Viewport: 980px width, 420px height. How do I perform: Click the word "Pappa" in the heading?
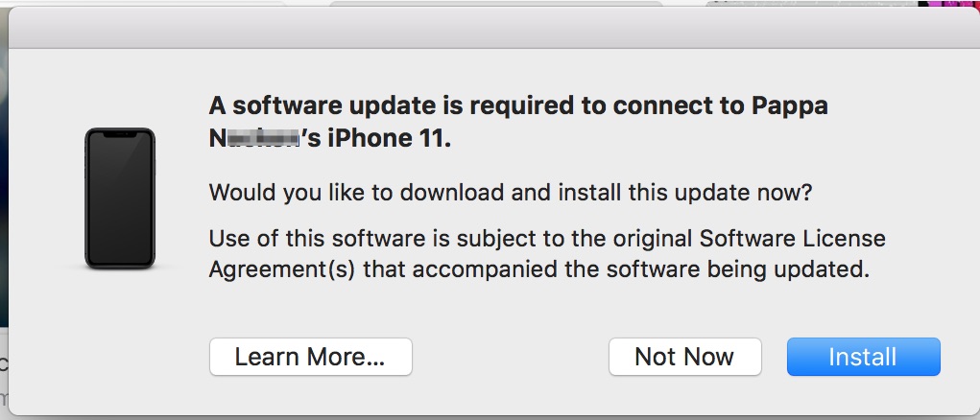[788, 106]
